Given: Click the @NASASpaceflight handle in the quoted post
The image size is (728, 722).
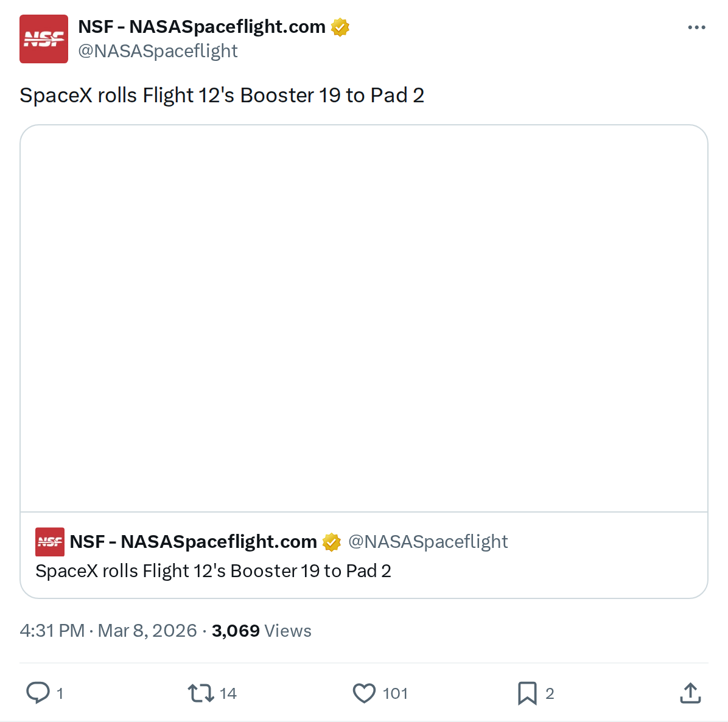Looking at the screenshot, I should (427, 542).
